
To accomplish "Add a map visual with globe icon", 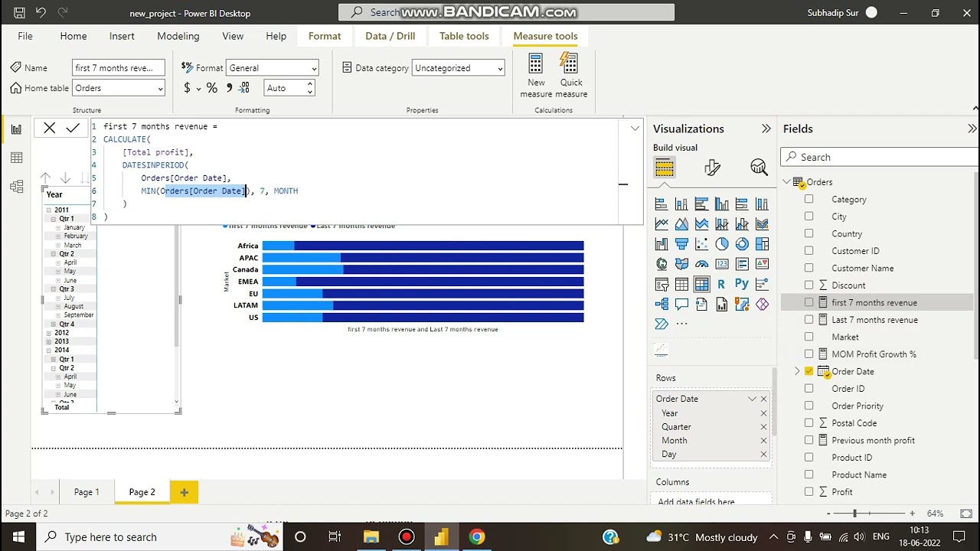I will [x=661, y=264].
